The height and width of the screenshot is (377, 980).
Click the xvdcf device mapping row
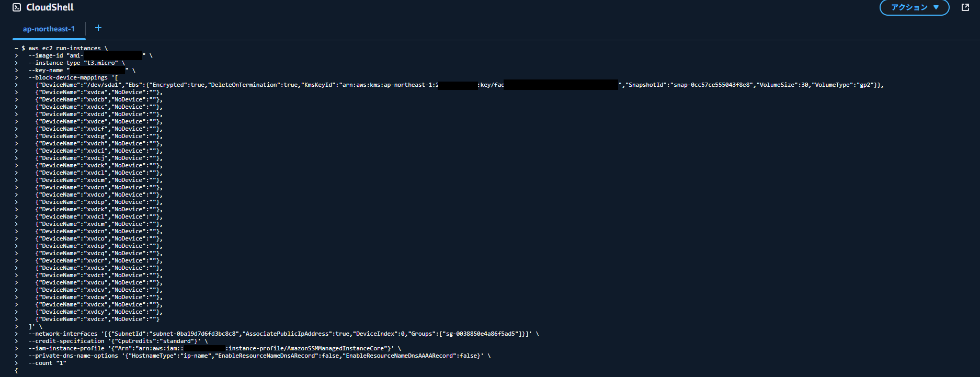click(x=99, y=129)
